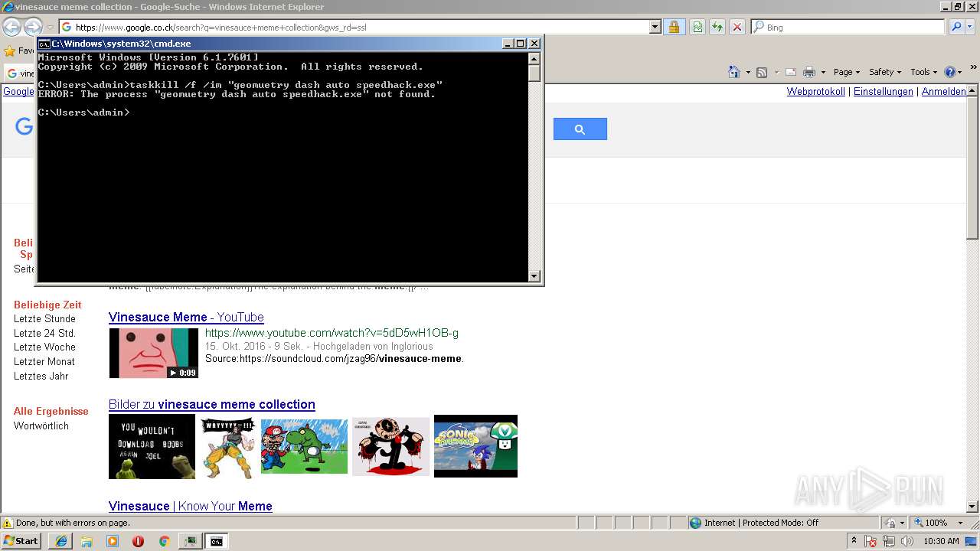Viewport: 980px width, 551px height.
Task: Click the Vinesauce Meme video thumbnail
Action: point(154,353)
